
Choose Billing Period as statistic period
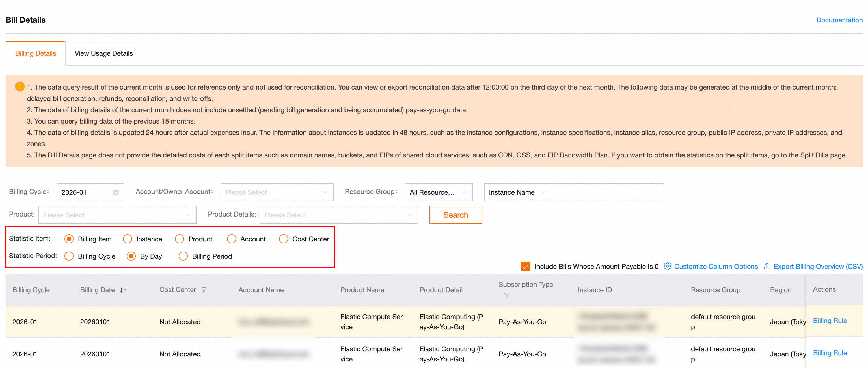[183, 256]
